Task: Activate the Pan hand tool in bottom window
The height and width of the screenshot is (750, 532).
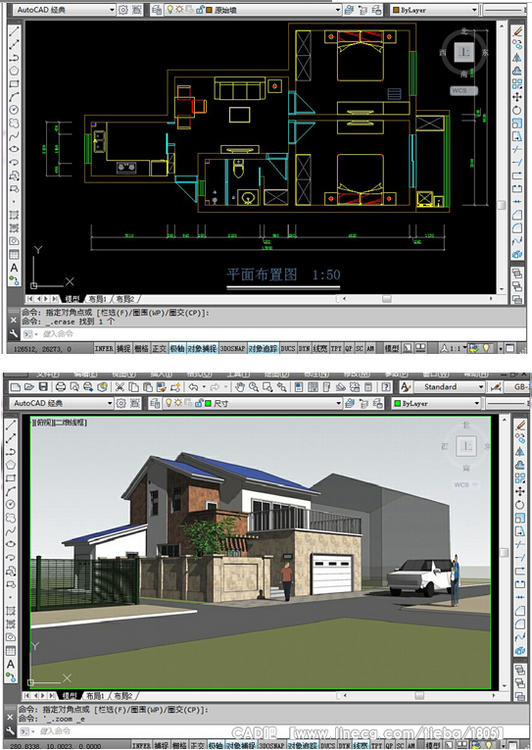Action: [x=240, y=387]
